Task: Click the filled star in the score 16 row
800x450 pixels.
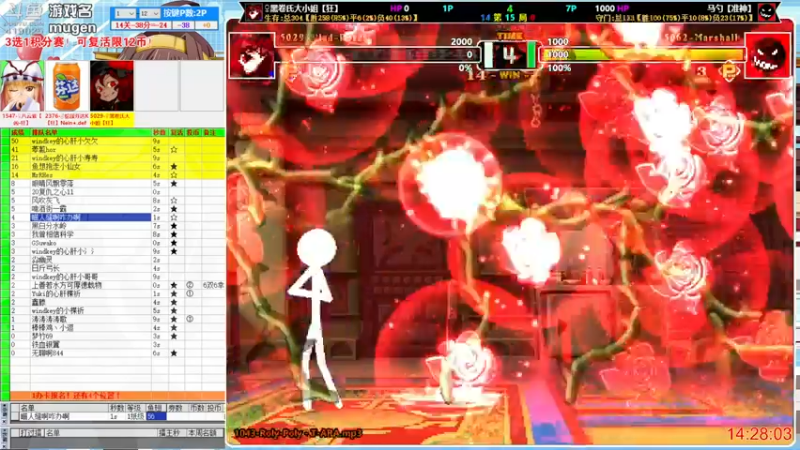Action: click(x=174, y=166)
